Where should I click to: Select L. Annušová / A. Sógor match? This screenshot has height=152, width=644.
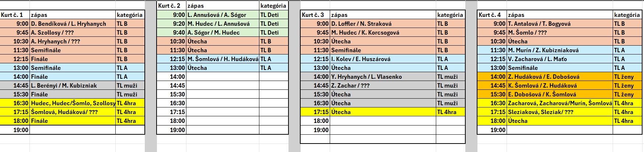(x=223, y=15)
